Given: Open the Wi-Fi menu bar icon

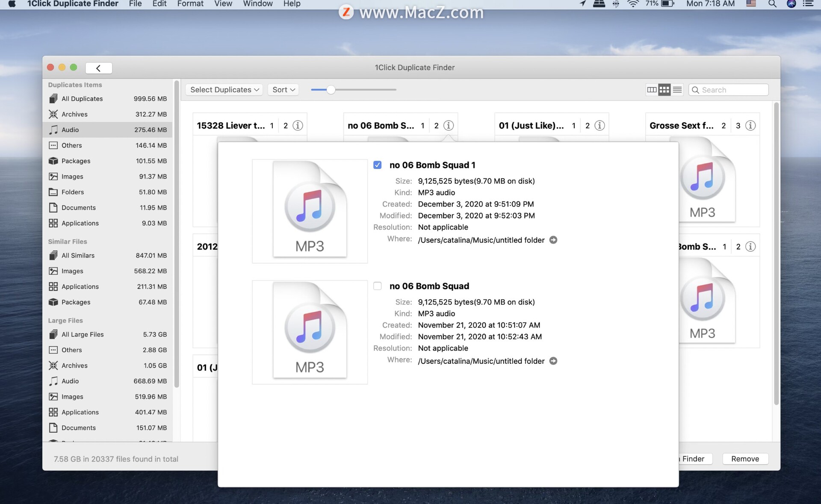Looking at the screenshot, I should 633,4.
